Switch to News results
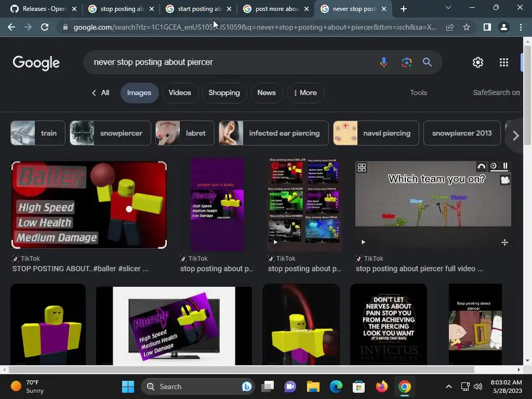532x399 pixels. click(x=267, y=92)
